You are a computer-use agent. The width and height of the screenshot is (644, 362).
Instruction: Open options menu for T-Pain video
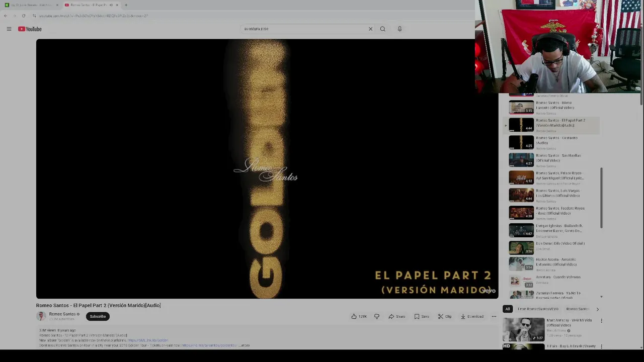coord(601,346)
